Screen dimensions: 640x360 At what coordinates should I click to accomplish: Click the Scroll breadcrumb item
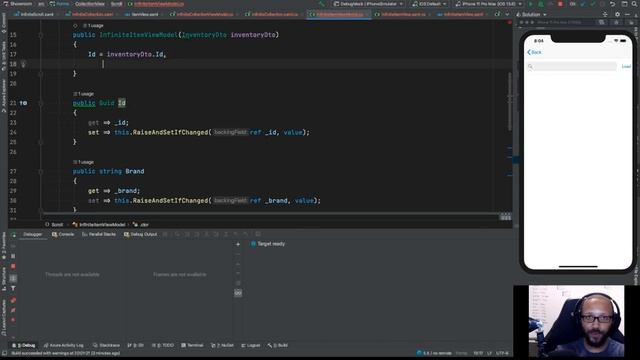pyautogui.click(x=54, y=224)
